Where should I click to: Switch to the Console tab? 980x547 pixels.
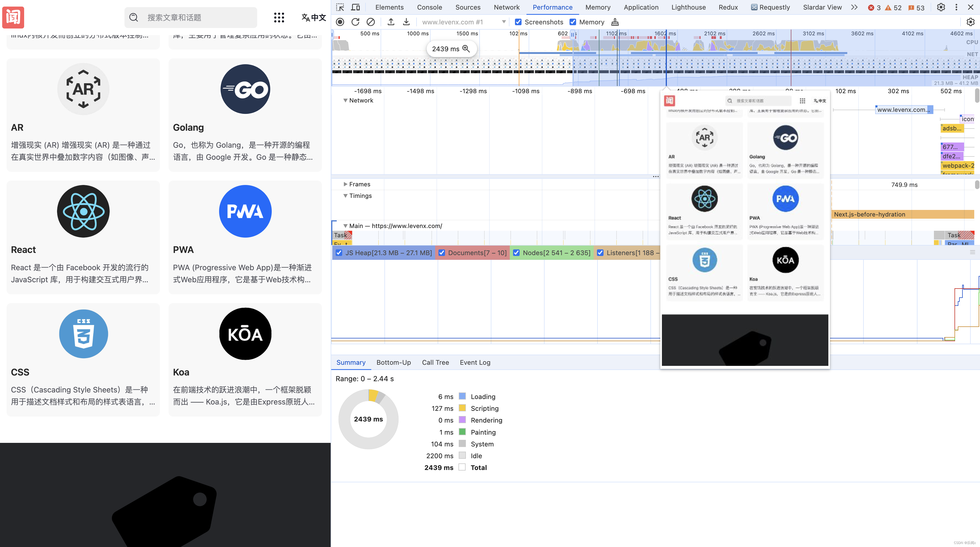tap(429, 7)
